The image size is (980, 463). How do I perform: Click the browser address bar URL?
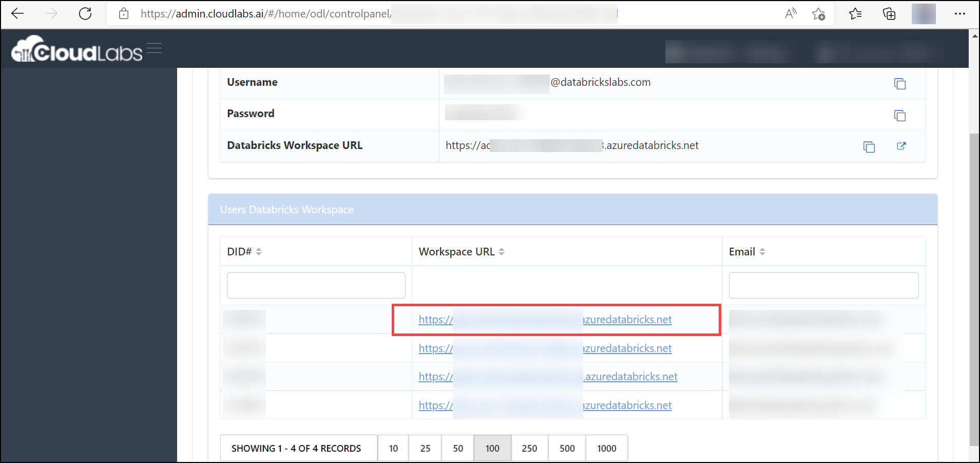(x=378, y=14)
